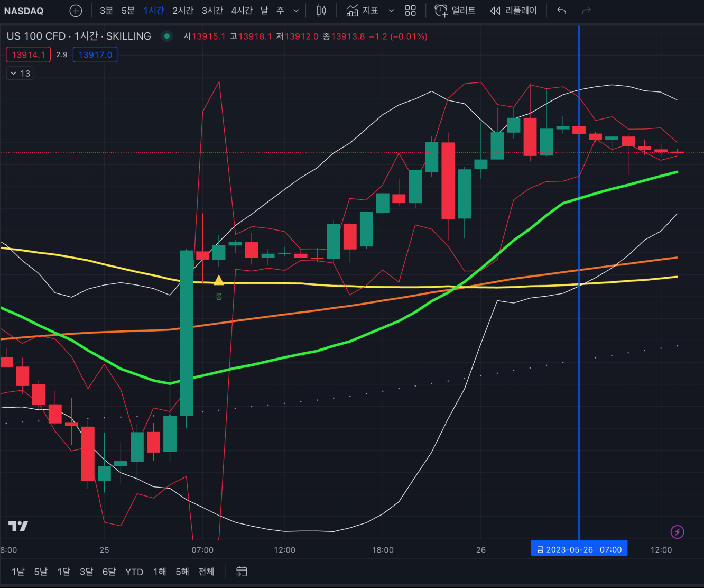Click the purple lightning bolt icon
Image resolution: width=704 pixels, height=588 pixels.
coord(677,532)
